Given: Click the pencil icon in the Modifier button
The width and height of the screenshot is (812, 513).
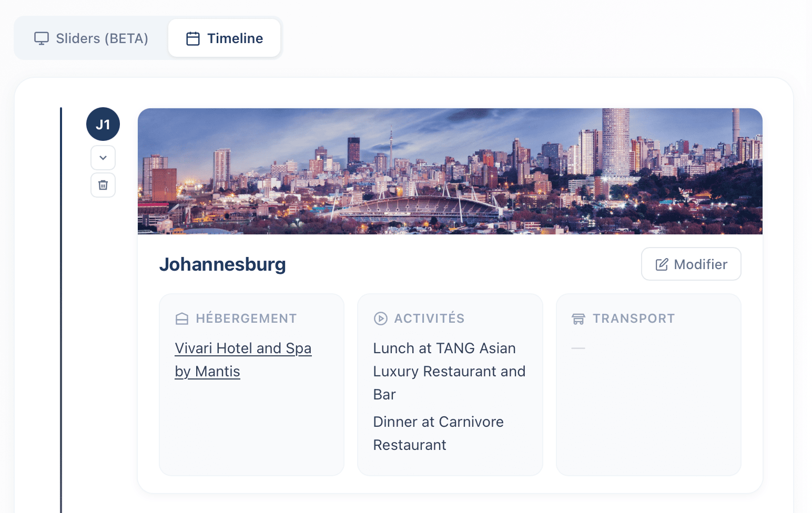Looking at the screenshot, I should pos(662,264).
